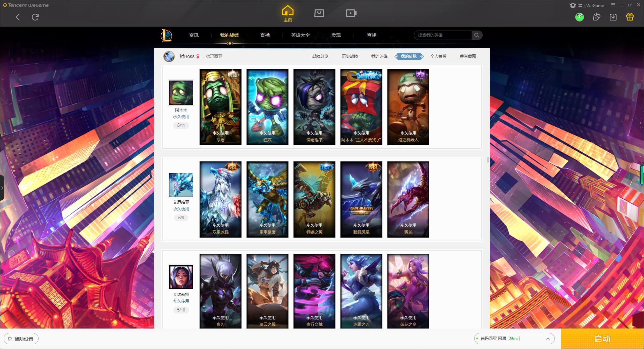
Task: Click the 艾尼维亚 champion portrait
Action: coord(181,185)
